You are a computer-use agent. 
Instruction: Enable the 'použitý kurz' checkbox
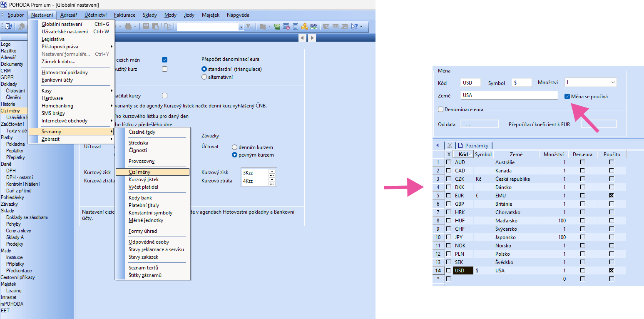[164, 69]
